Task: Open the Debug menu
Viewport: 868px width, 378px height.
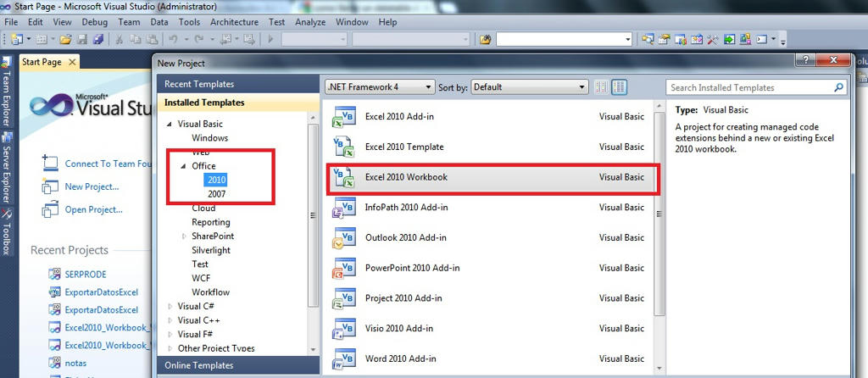Action: point(95,22)
